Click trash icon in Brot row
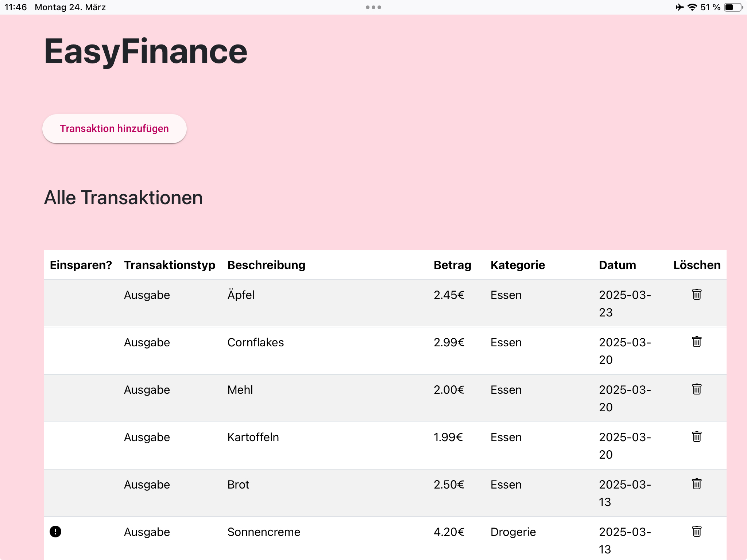This screenshot has height=560, width=747. point(696,484)
